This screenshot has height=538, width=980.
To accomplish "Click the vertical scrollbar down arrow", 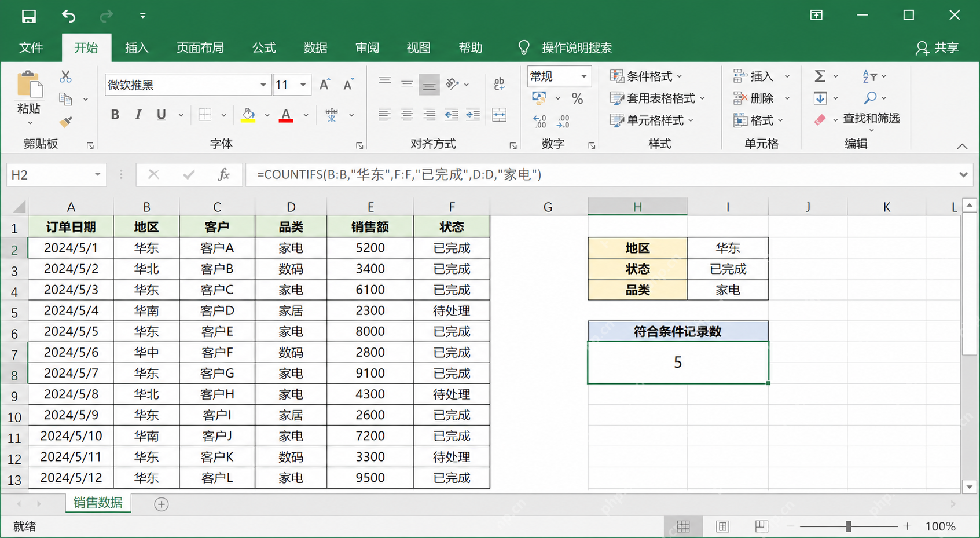I will point(970,487).
